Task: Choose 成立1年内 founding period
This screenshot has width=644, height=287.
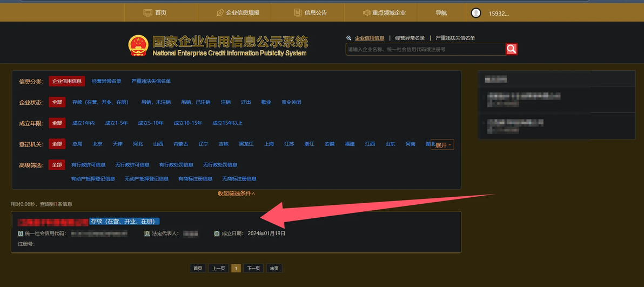Action: (x=83, y=123)
